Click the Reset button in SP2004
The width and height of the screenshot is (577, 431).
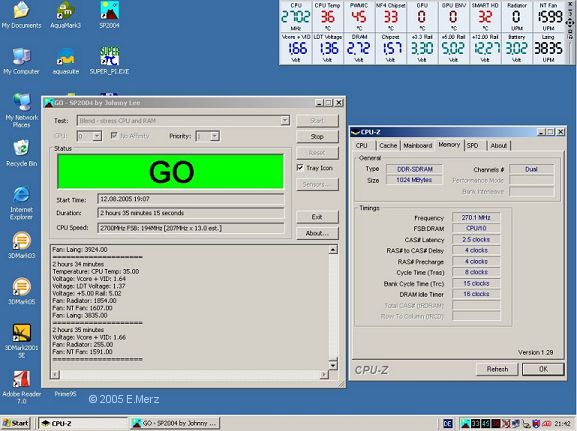317,152
